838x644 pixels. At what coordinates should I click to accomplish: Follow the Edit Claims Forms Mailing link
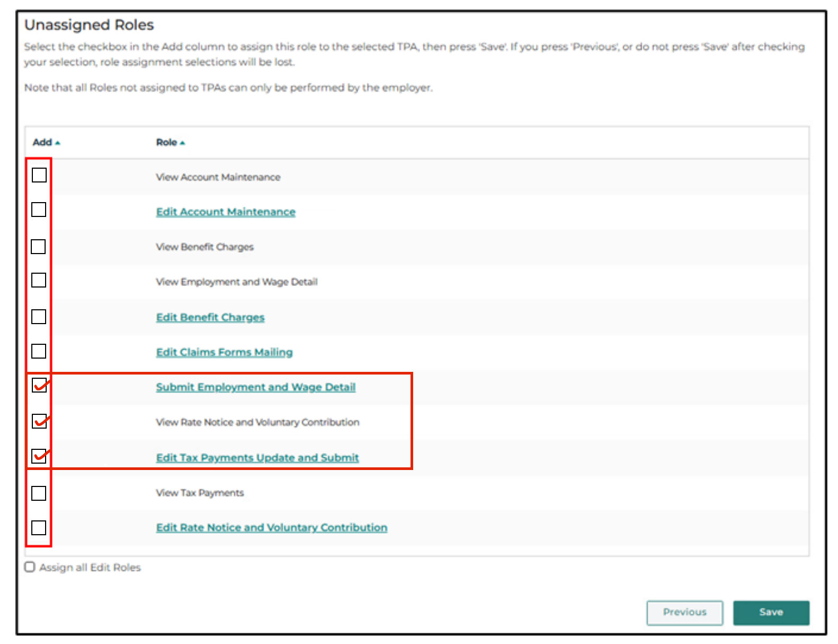pos(224,352)
